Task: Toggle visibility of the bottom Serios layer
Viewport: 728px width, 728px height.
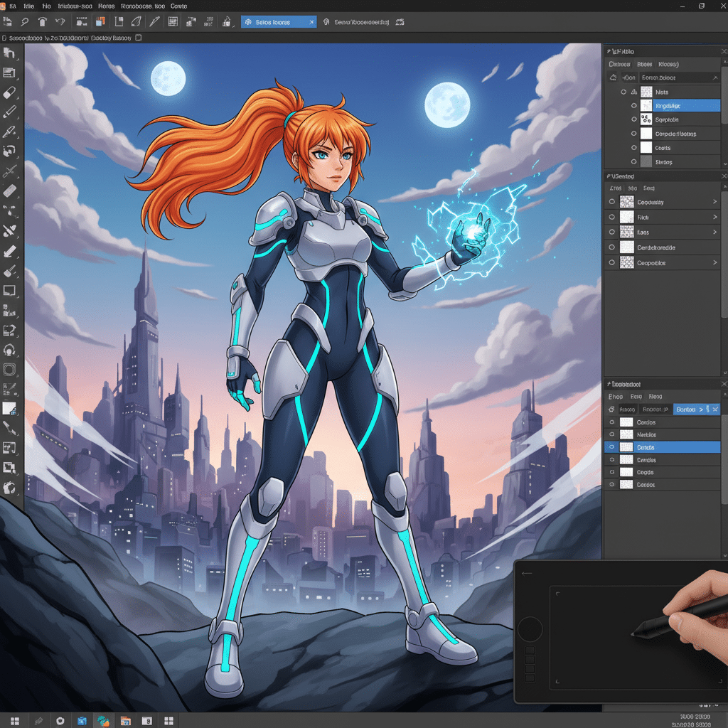Action: (x=635, y=161)
